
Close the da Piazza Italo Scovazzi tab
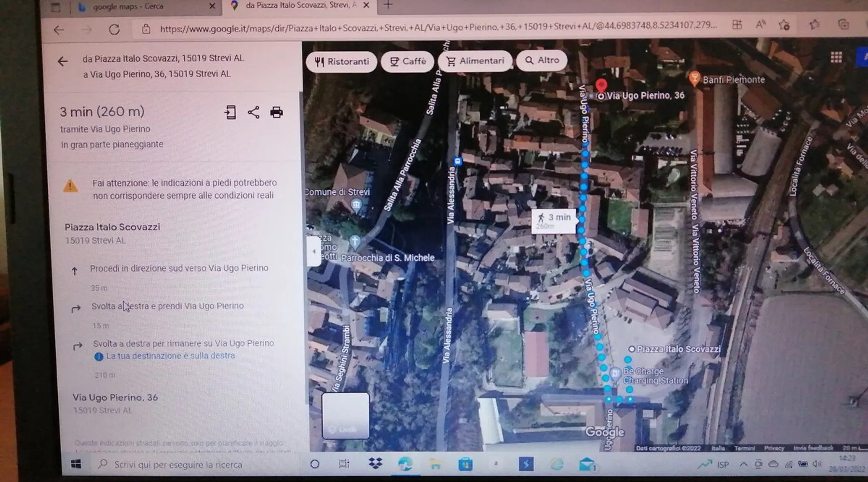[366, 5]
